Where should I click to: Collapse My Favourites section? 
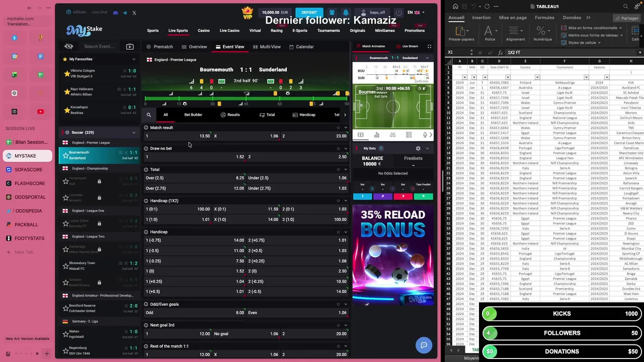134,59
